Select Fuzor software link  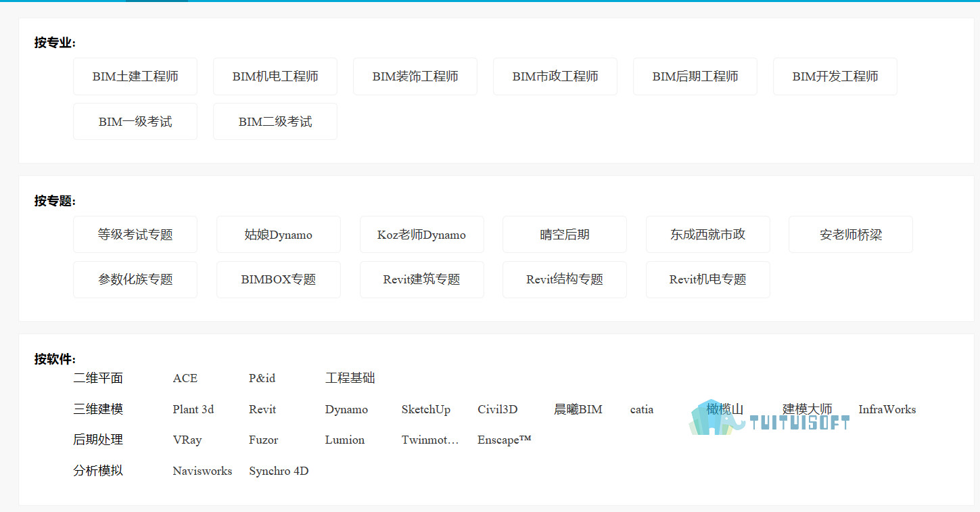click(x=264, y=440)
